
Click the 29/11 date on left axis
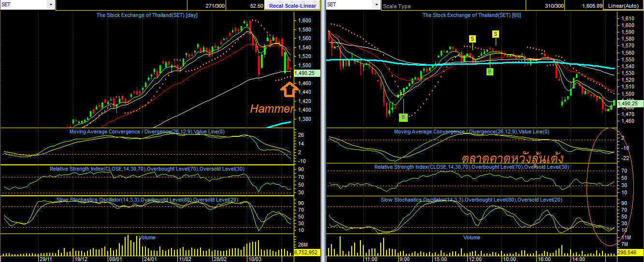46,259
